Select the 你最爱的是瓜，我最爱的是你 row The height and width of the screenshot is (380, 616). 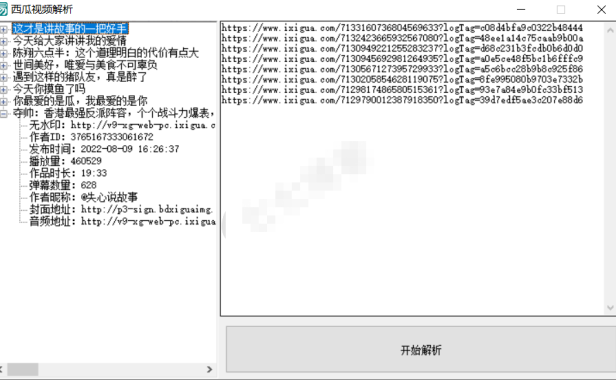pyautogui.click(x=80, y=102)
